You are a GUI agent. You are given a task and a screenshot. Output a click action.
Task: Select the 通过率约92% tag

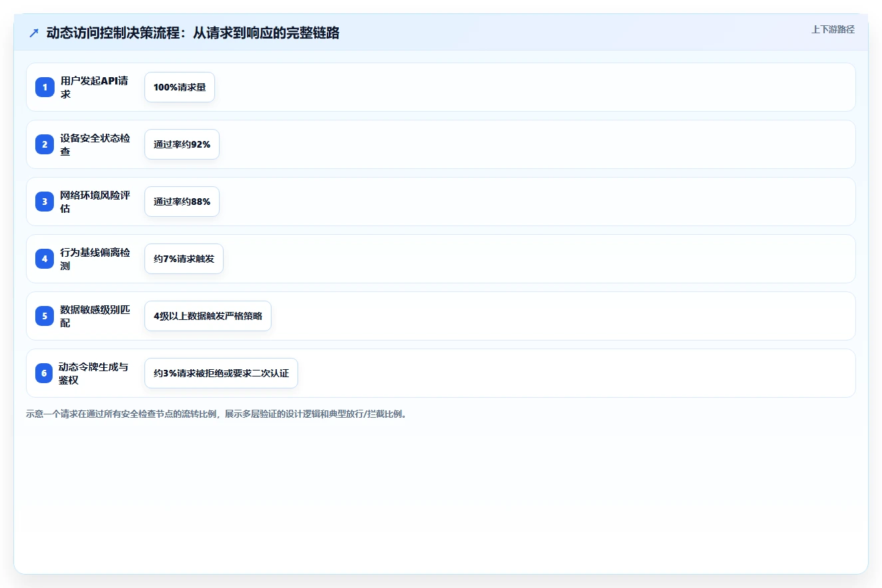pyautogui.click(x=182, y=144)
